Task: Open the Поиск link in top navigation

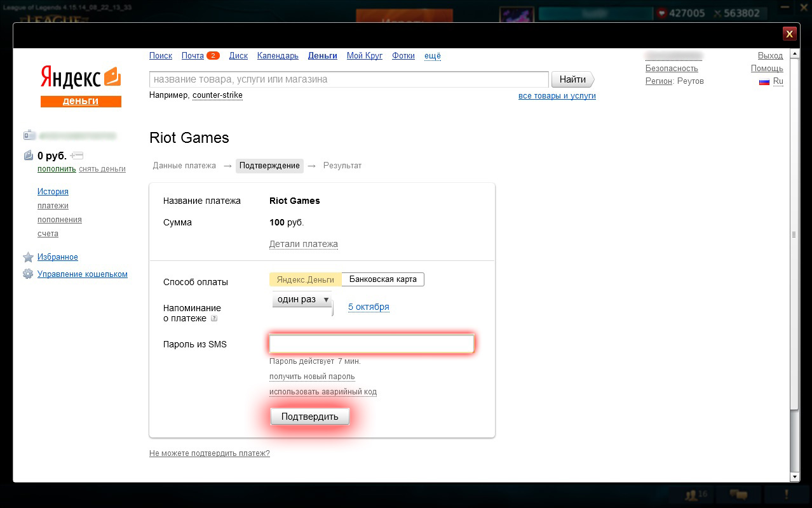Action: click(x=161, y=56)
